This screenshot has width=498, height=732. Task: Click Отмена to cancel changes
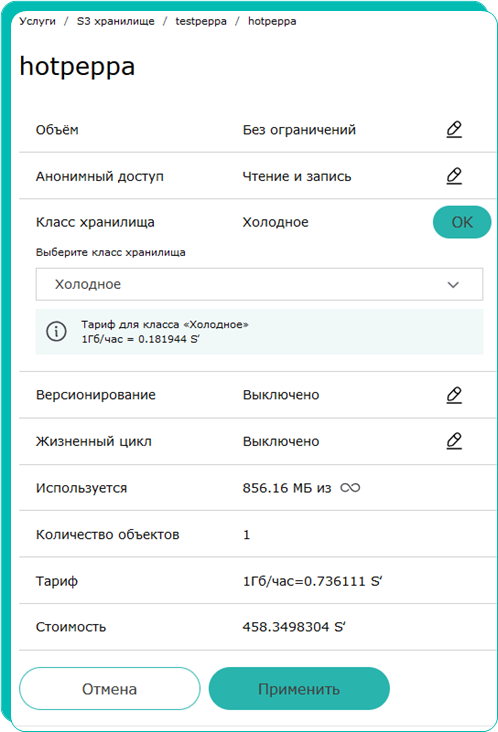pos(110,689)
